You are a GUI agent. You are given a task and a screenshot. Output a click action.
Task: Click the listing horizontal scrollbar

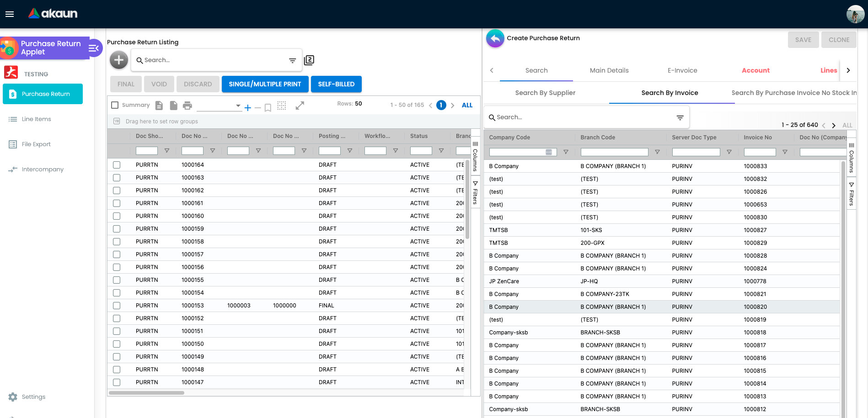pos(146,393)
